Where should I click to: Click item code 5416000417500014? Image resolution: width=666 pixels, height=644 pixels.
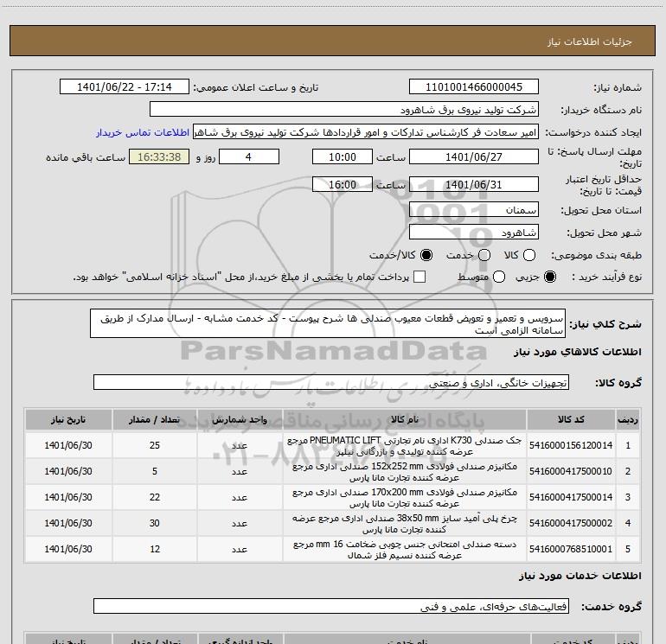[x=571, y=497]
